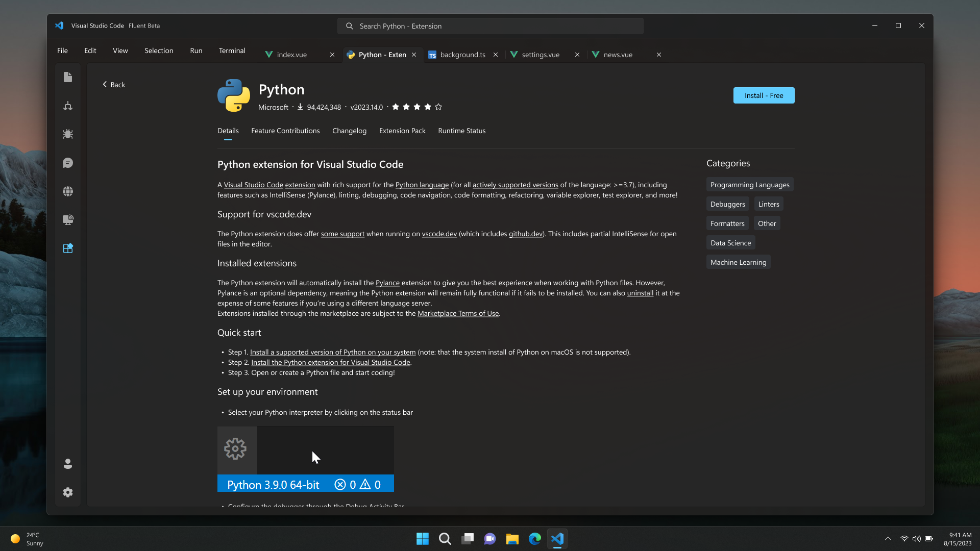This screenshot has width=980, height=551.
Task: Click the Machine Learning category tag
Action: tap(738, 262)
